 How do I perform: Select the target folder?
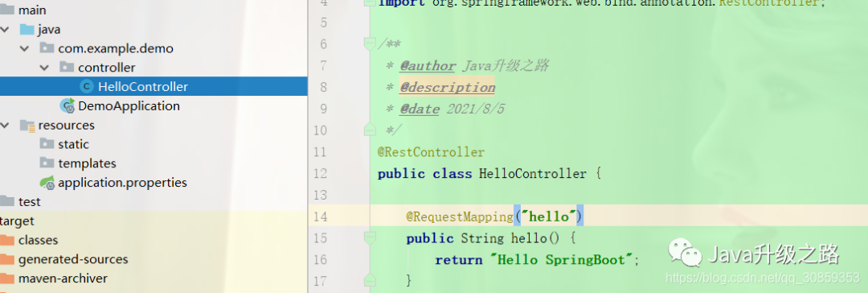pyautogui.click(x=17, y=221)
